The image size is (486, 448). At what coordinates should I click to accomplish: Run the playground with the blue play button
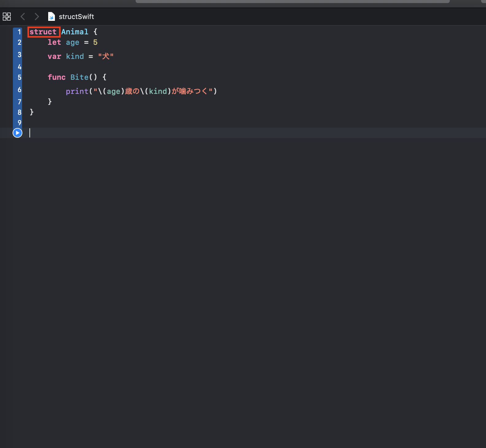pyautogui.click(x=17, y=133)
